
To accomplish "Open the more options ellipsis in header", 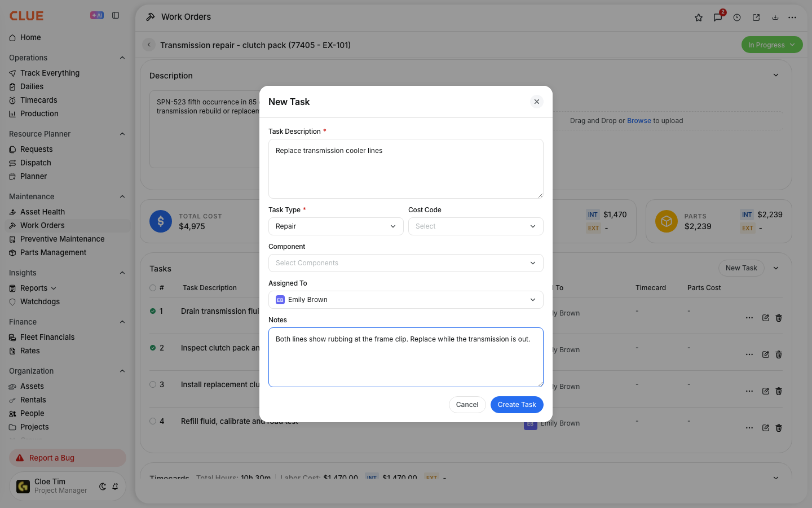I will (792, 17).
